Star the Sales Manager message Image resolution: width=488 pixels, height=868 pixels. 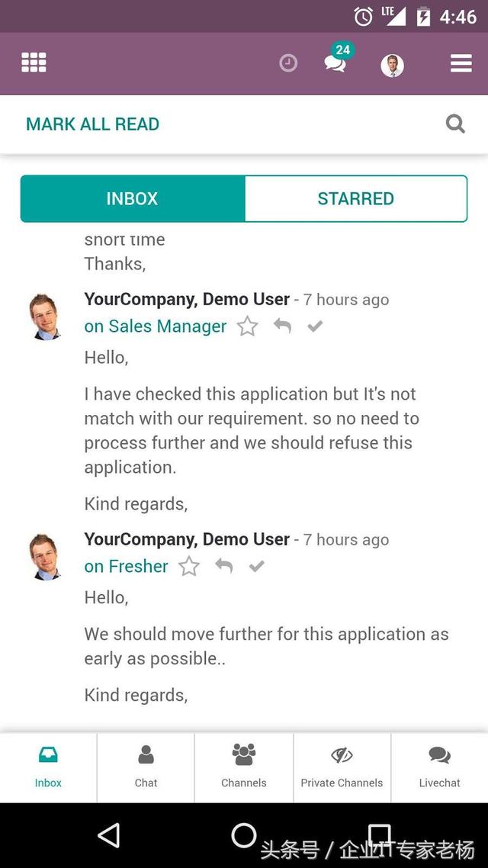[x=247, y=326]
